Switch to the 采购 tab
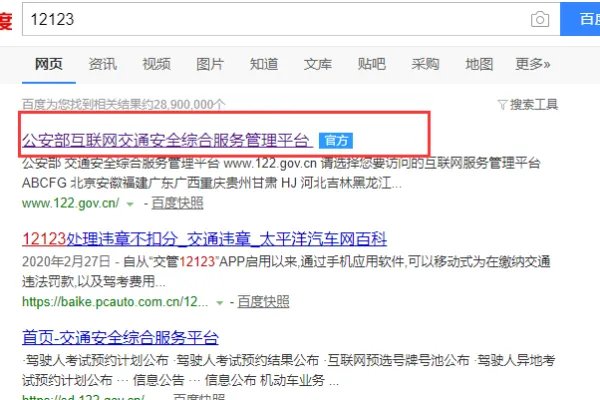The width and height of the screenshot is (600, 400). tap(425, 64)
